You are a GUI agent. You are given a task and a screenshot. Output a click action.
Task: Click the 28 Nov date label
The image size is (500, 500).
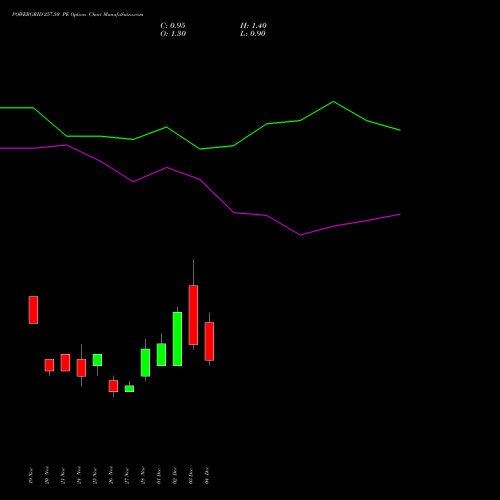point(143,475)
